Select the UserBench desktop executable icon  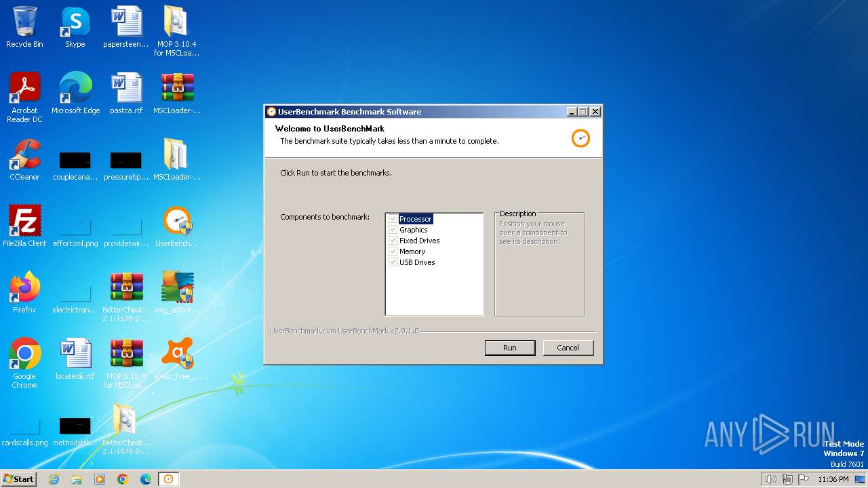(x=176, y=226)
